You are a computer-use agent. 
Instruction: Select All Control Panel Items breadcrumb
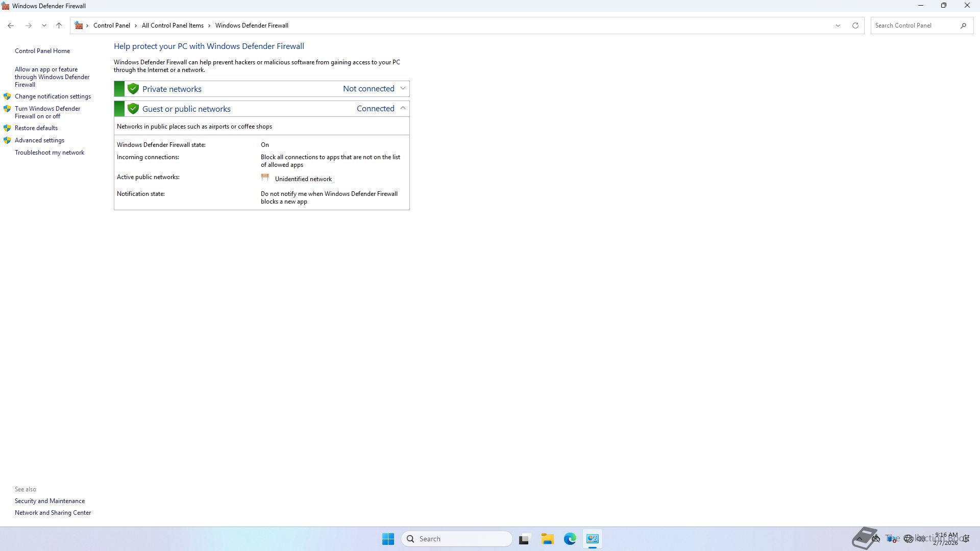pyautogui.click(x=173, y=26)
